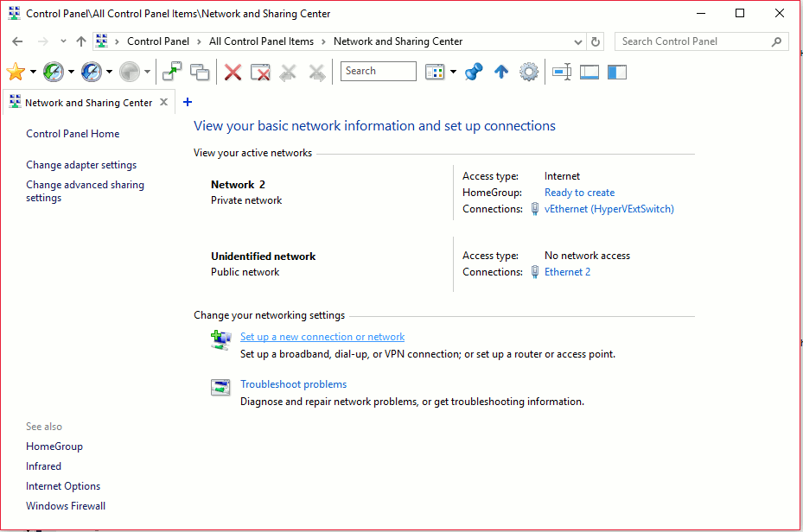Click the refresh button in address bar
Screen dimensions: 803x532
coord(595,41)
